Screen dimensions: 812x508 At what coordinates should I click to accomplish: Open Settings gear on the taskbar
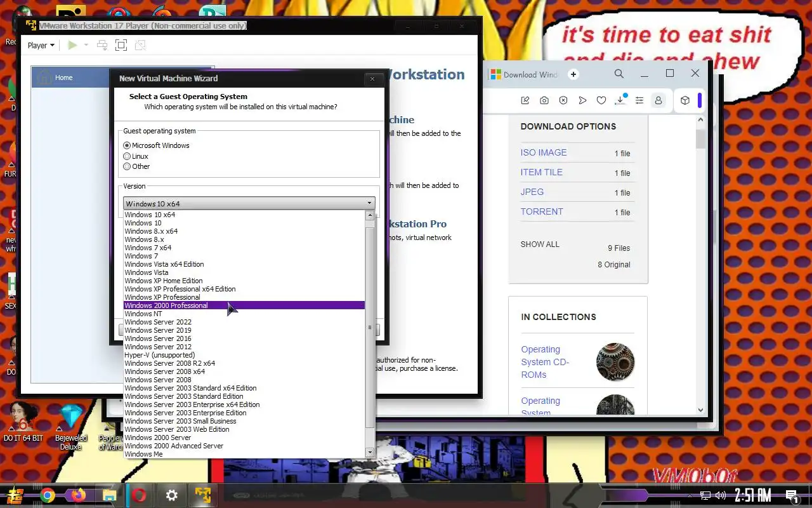(171, 495)
